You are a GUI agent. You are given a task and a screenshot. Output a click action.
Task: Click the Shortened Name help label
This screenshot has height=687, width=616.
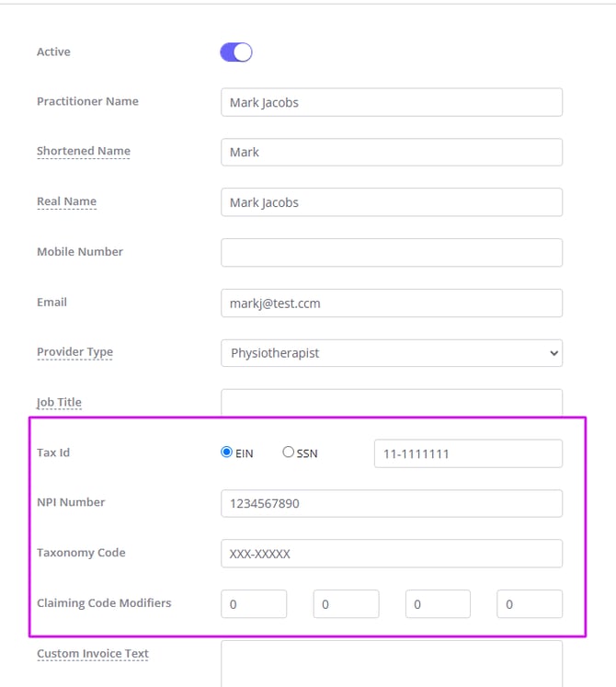[x=84, y=151]
